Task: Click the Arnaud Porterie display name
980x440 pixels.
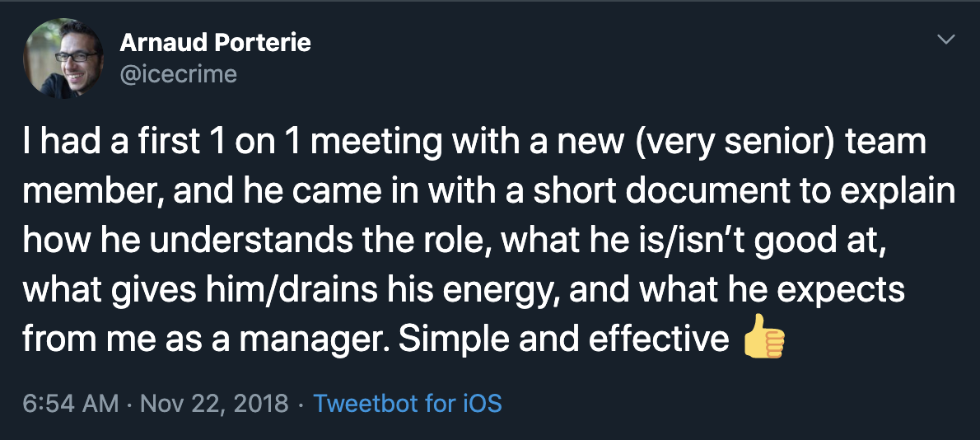Action: click(215, 43)
